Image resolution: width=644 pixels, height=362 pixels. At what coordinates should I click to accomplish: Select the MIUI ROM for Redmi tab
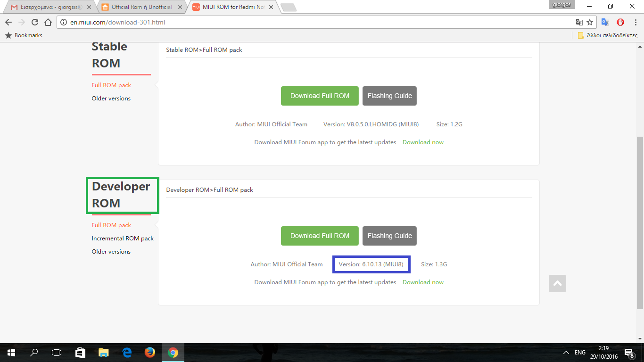pyautogui.click(x=232, y=8)
